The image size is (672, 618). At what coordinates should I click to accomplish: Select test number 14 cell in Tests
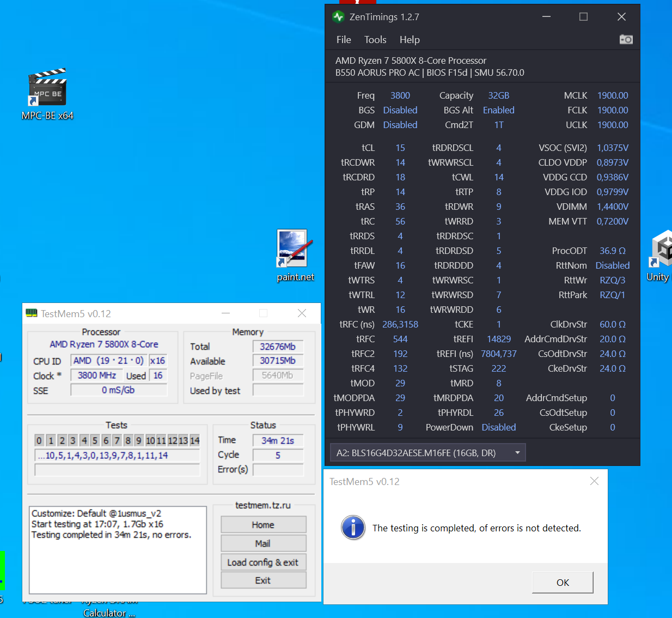coord(194,440)
